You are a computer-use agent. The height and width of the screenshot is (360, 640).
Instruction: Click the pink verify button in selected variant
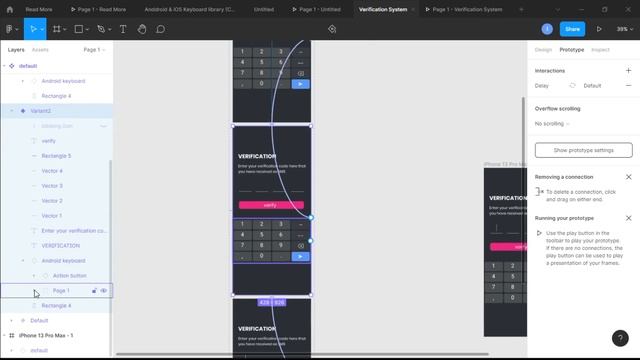point(271,205)
